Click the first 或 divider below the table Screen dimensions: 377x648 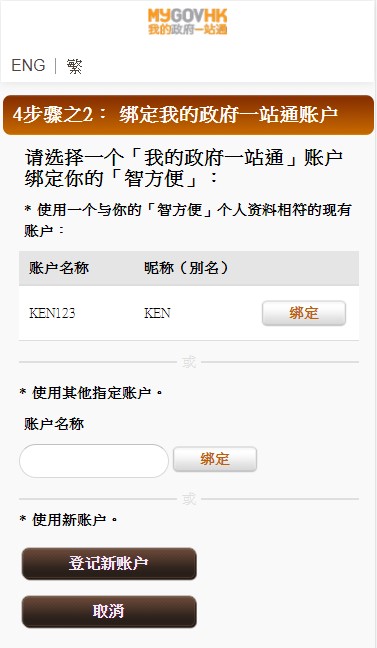pos(189,362)
